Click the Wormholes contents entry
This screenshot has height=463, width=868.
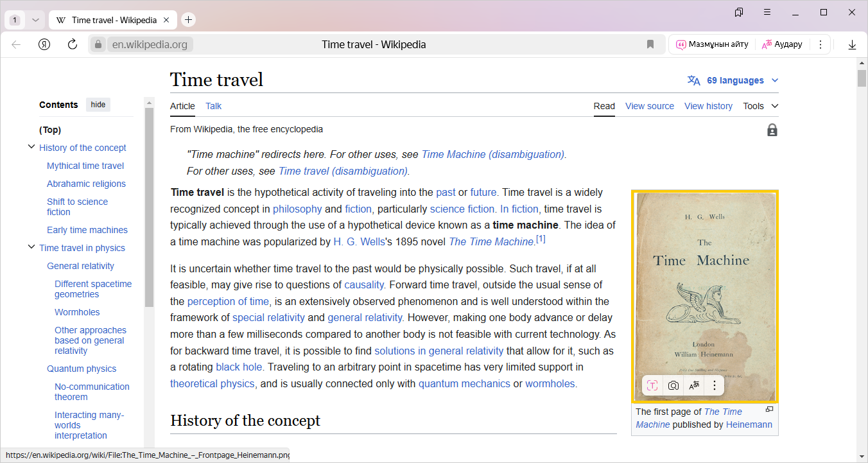tap(77, 312)
